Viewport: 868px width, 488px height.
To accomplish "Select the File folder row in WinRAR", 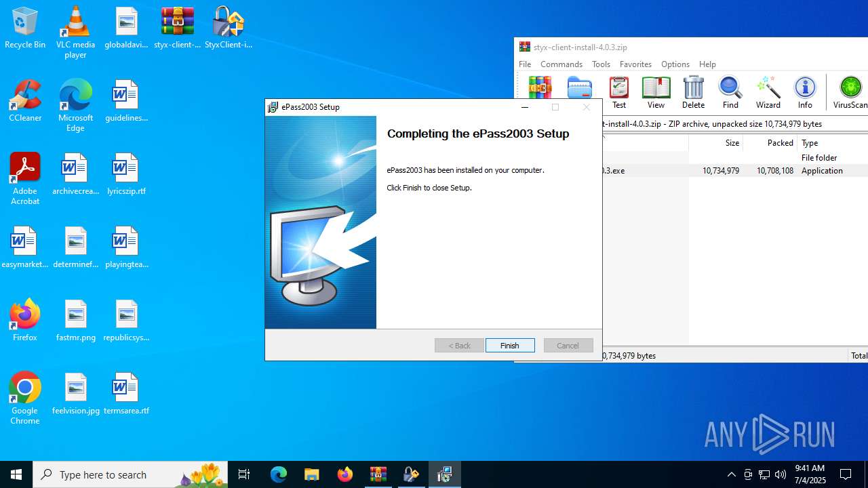I will click(735, 158).
